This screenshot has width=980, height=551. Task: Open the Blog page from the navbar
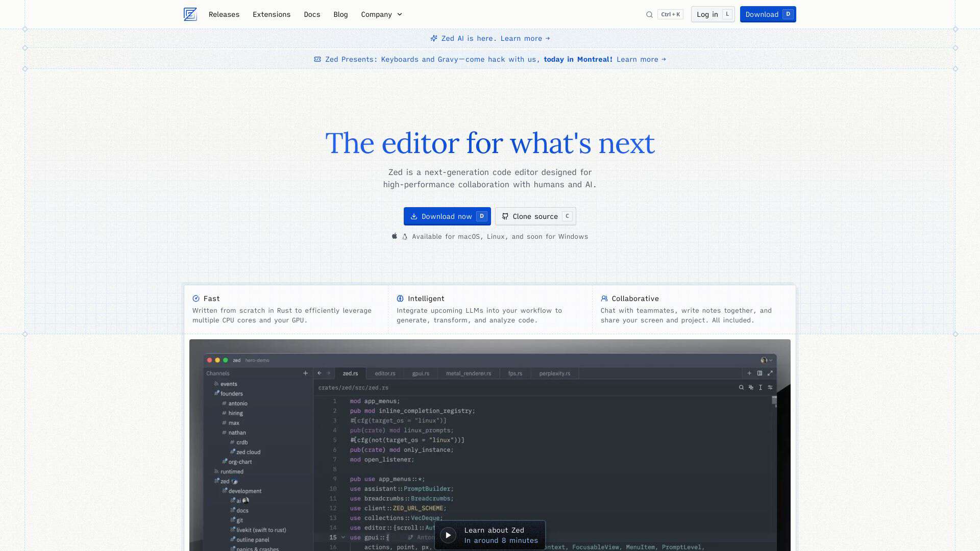[340, 14]
